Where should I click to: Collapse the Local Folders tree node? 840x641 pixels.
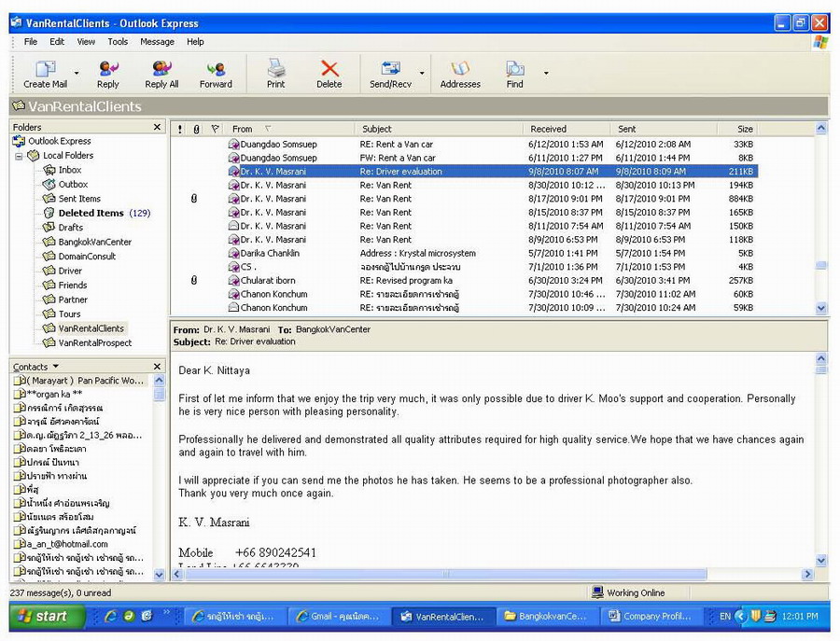click(19, 156)
